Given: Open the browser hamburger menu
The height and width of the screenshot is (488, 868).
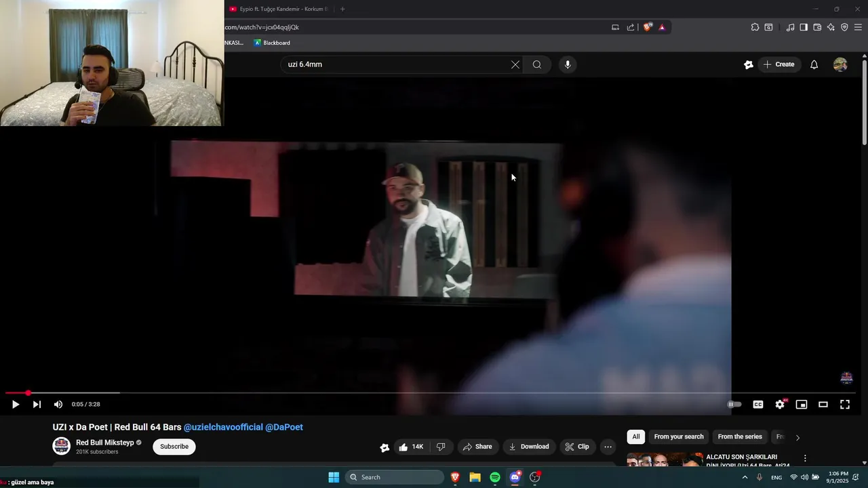Looking at the screenshot, I should tap(858, 27).
